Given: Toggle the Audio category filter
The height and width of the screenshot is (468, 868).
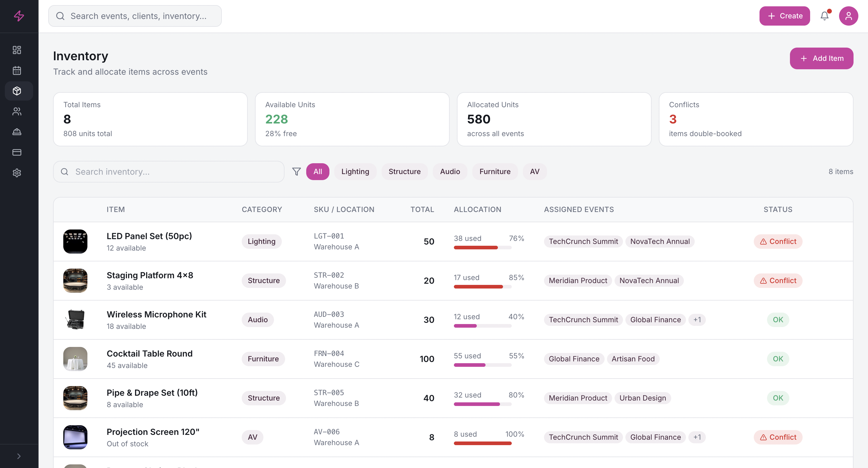Looking at the screenshot, I should pyautogui.click(x=450, y=171).
